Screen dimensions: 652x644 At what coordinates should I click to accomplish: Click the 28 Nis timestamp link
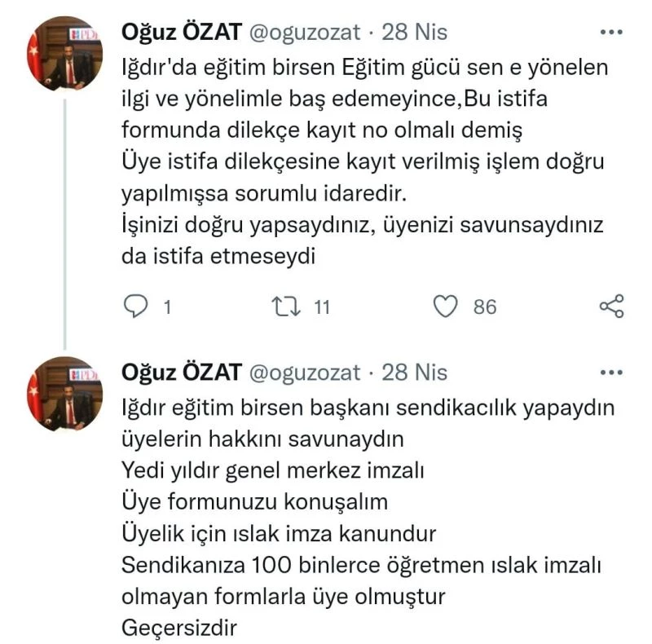(412, 30)
